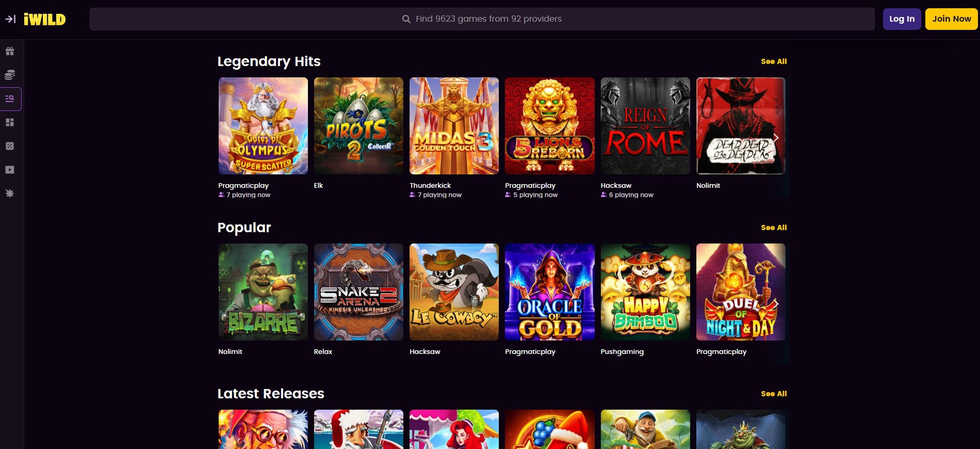Open the dice games sidebar icon

click(10, 146)
